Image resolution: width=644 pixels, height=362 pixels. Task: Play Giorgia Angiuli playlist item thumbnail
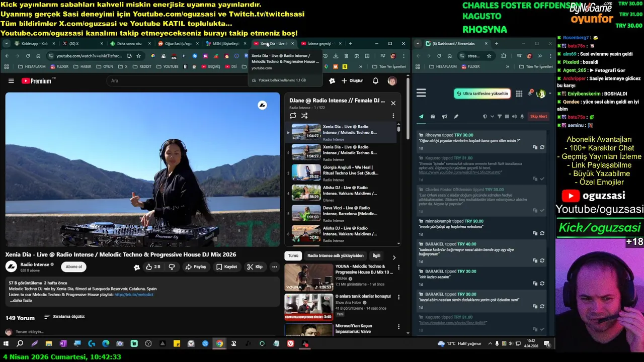tap(306, 172)
